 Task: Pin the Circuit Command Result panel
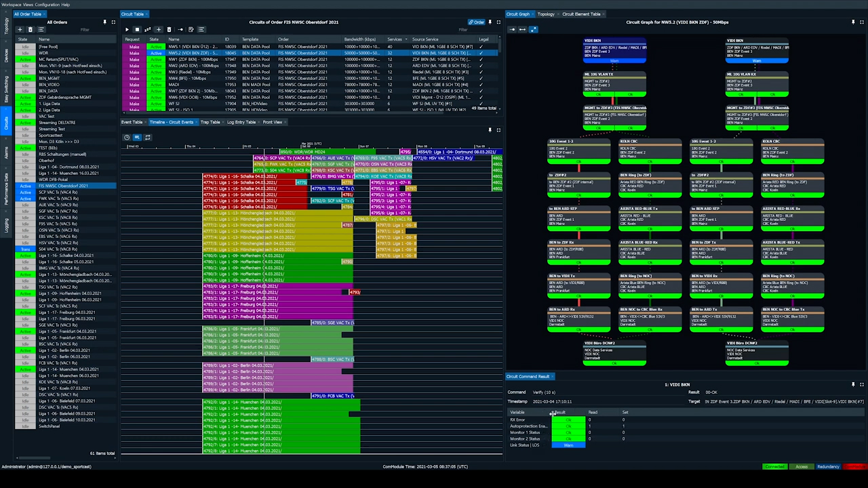(853, 384)
